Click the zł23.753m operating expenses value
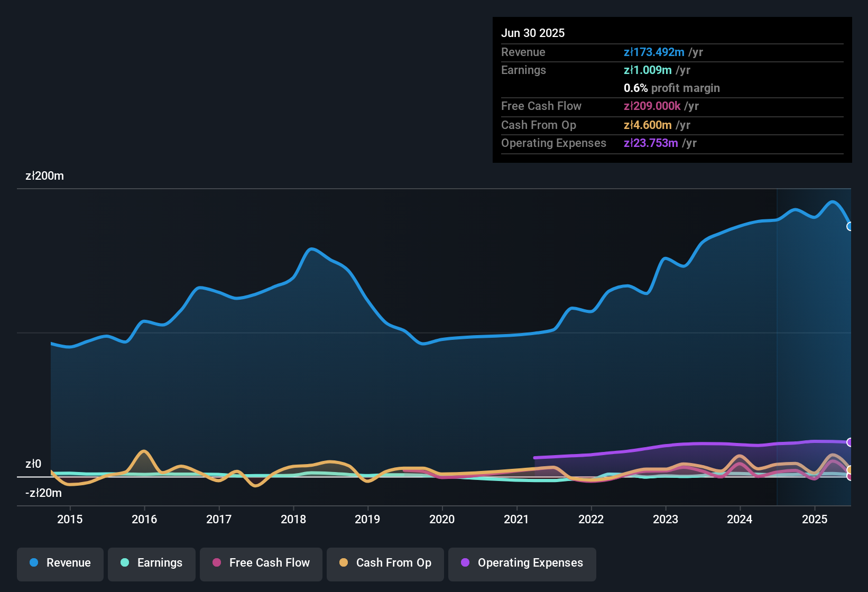This screenshot has width=868, height=592. click(651, 143)
